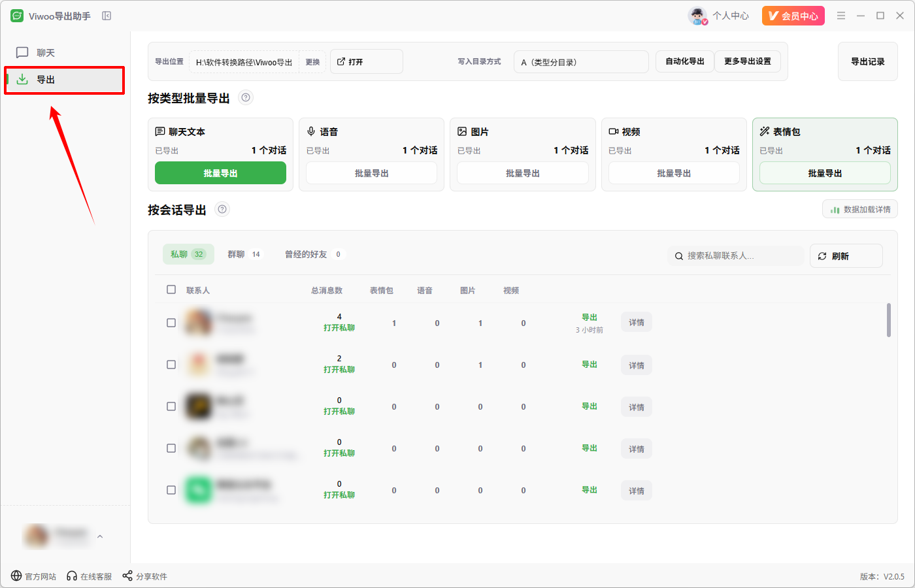Click the search magnifier icon

click(679, 256)
